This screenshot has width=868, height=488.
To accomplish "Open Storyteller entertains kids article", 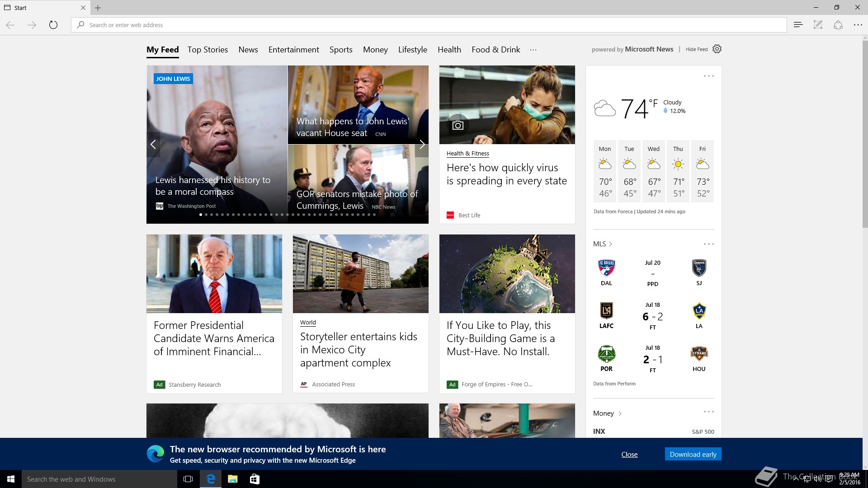I will pyautogui.click(x=359, y=350).
